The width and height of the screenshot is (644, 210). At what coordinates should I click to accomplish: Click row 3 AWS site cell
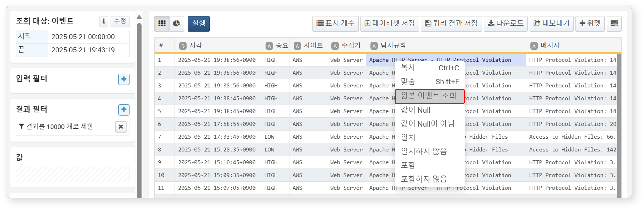(x=308, y=86)
